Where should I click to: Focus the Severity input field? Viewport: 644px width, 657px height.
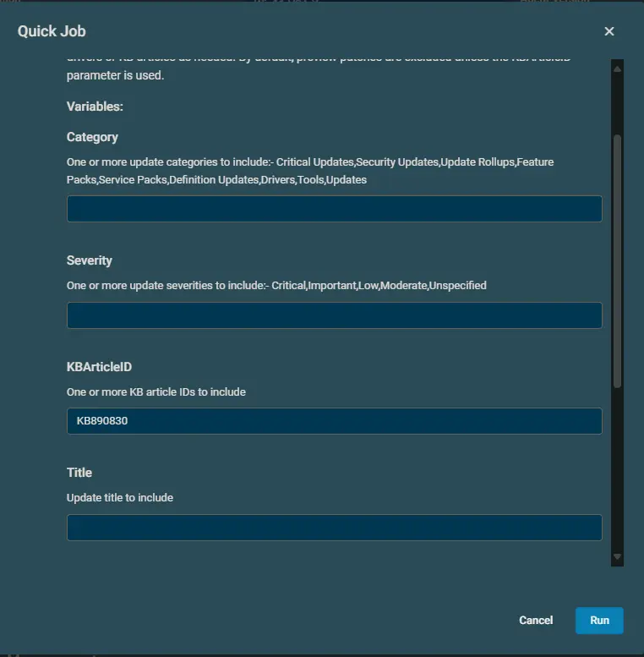(x=334, y=315)
